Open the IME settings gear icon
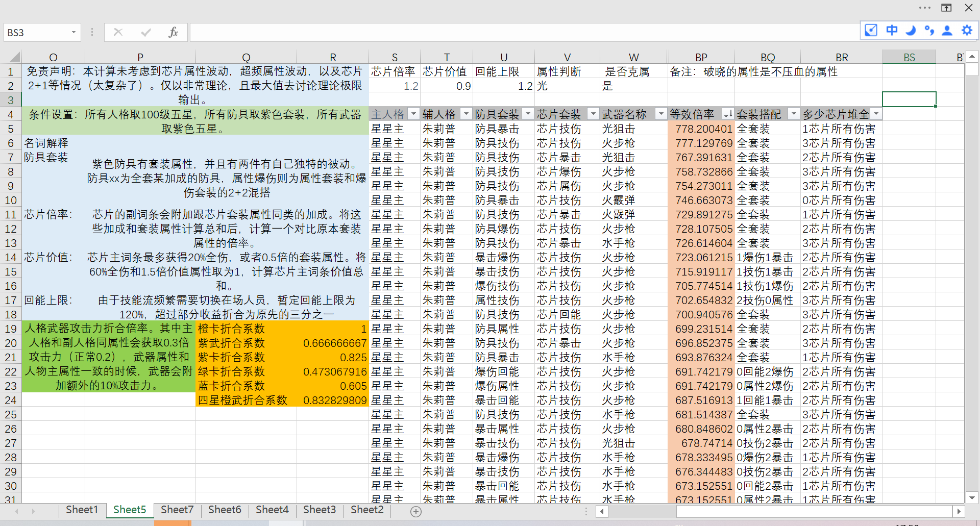The width and height of the screenshot is (980, 526). [967, 31]
